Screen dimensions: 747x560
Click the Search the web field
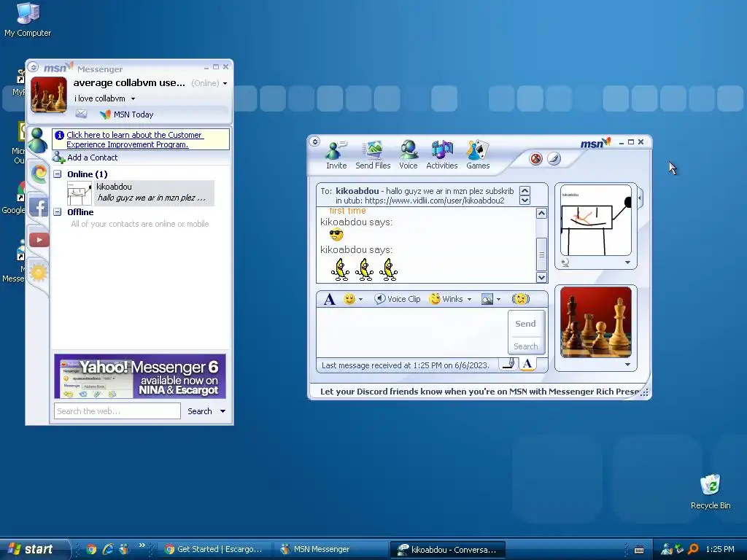tap(117, 411)
